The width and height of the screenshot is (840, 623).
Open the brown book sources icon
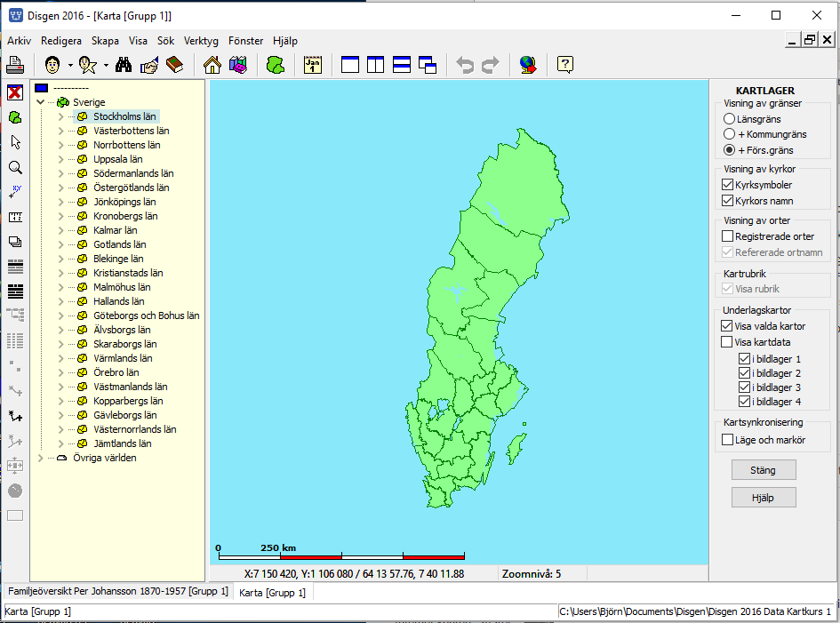[174, 65]
